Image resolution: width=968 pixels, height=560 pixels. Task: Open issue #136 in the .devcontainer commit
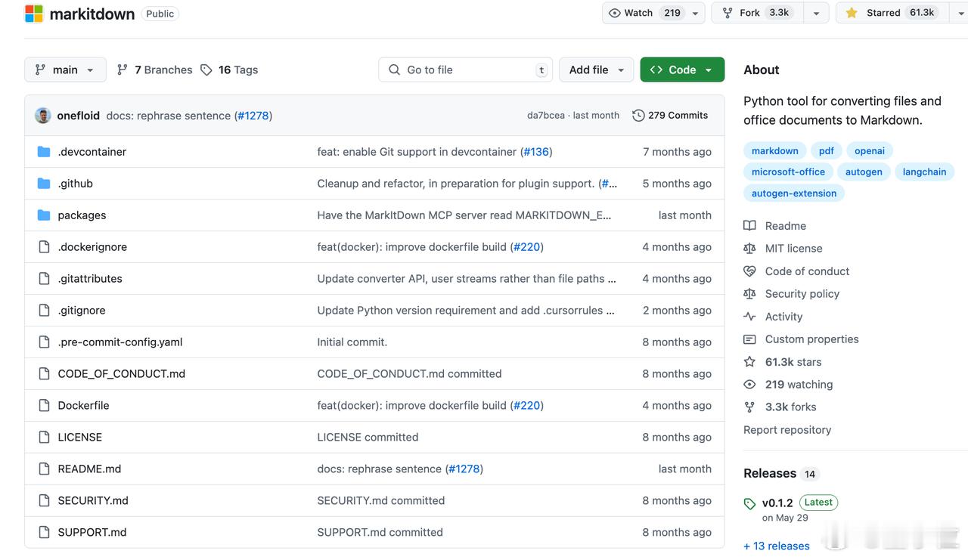[x=536, y=152]
